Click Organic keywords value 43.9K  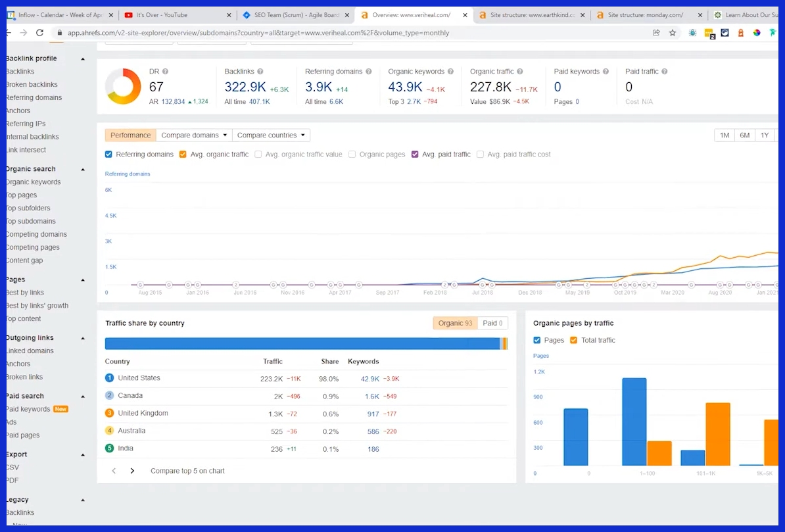(405, 87)
